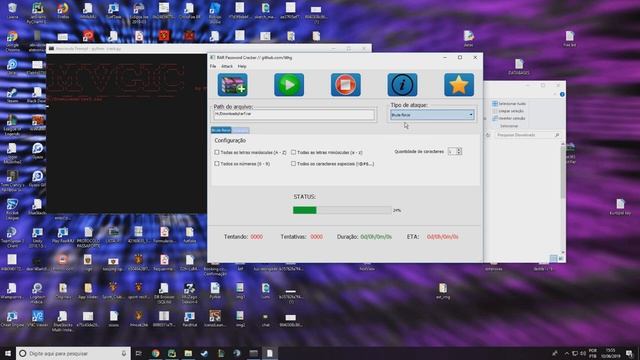Screen dimensions: 640x360
Task: Switch to the second tab beside Brute force
Action: [x=240, y=130]
